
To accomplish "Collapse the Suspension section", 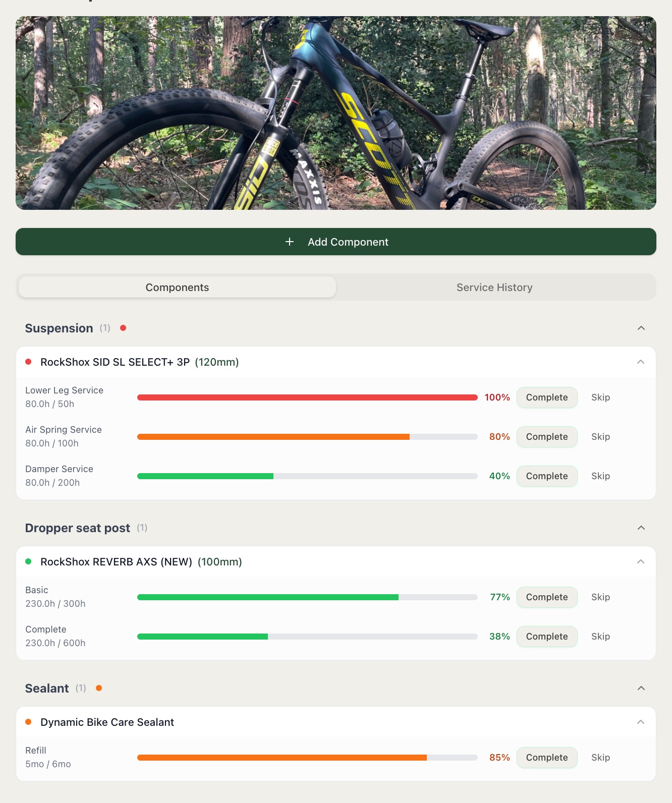I will [641, 328].
